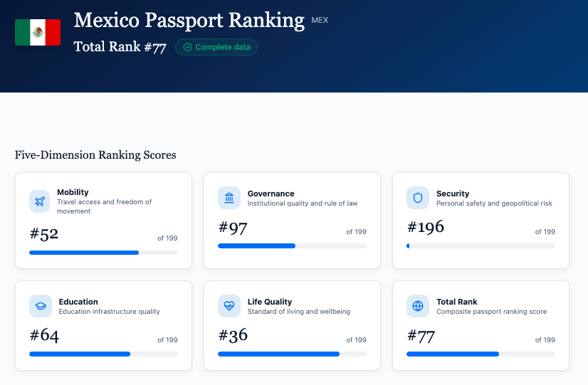Click the Mexico Passport Ranking title
The height and width of the screenshot is (385, 588).
click(189, 20)
